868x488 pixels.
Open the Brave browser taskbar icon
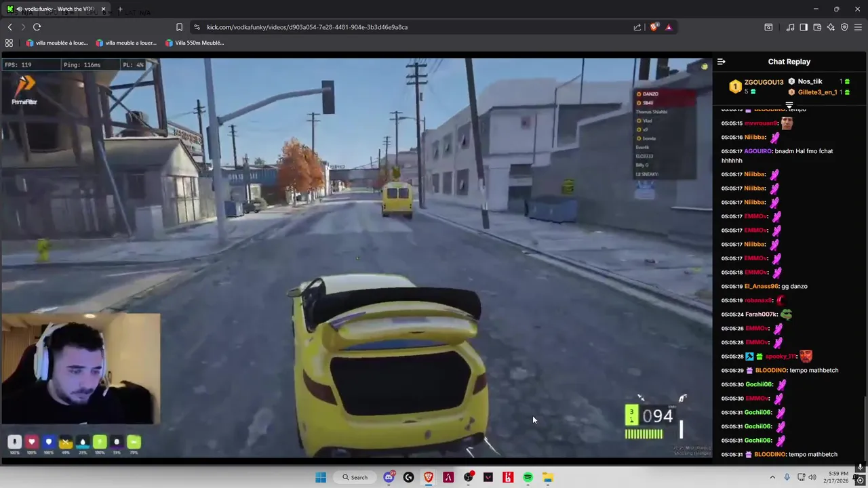[429, 477]
